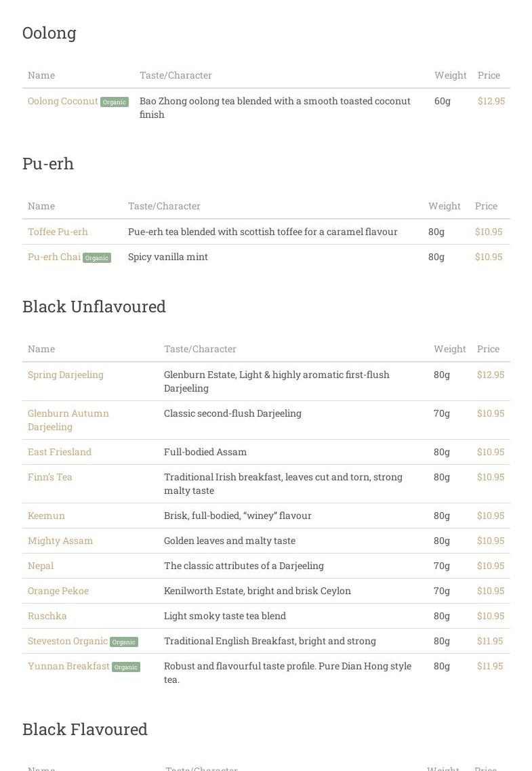Click the Keemun tea name
This screenshot has width=532, height=771.
pos(46,516)
